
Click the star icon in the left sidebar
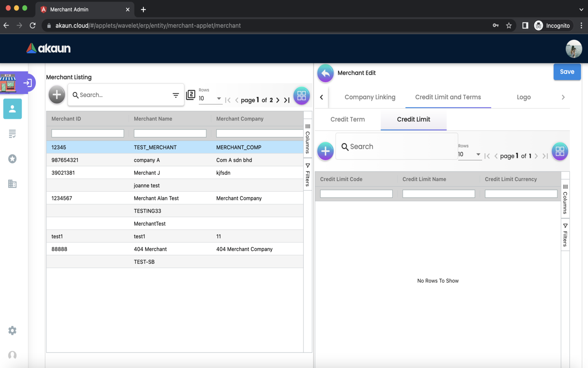point(12,159)
